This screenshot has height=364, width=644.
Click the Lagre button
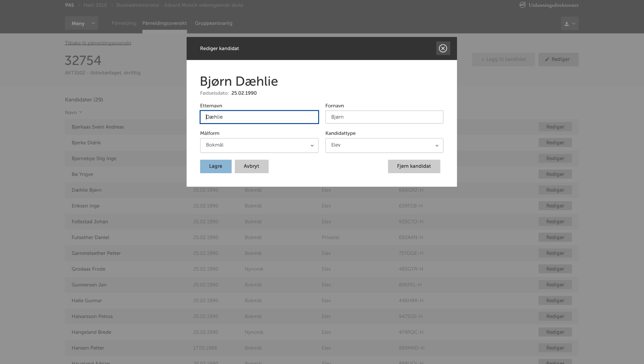[216, 166]
